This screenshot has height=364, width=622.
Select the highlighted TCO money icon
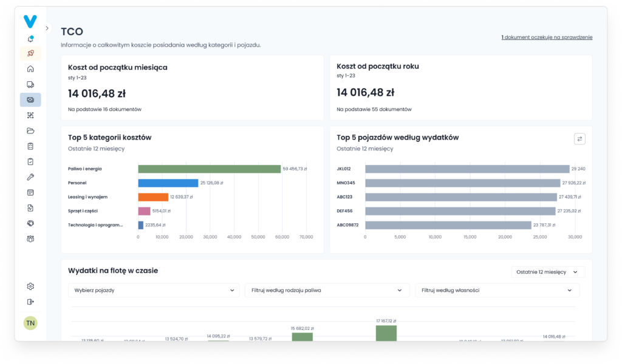pyautogui.click(x=30, y=100)
